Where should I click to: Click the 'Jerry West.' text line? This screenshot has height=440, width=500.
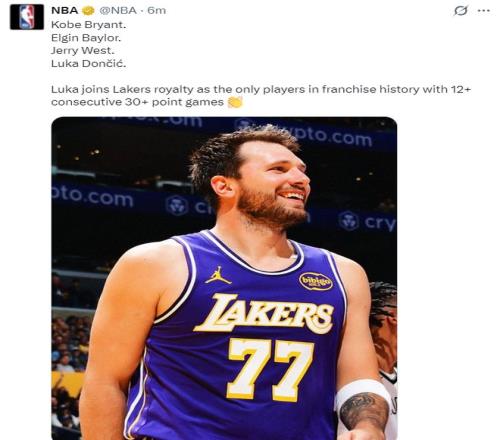(x=83, y=51)
